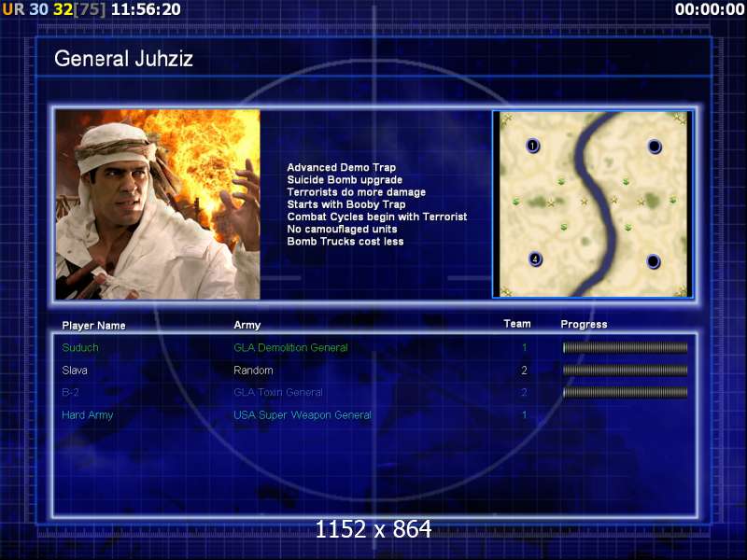Image resolution: width=747 pixels, height=560 pixels.
Task: Click the 'Random' army entry for Slava
Action: pos(253,370)
